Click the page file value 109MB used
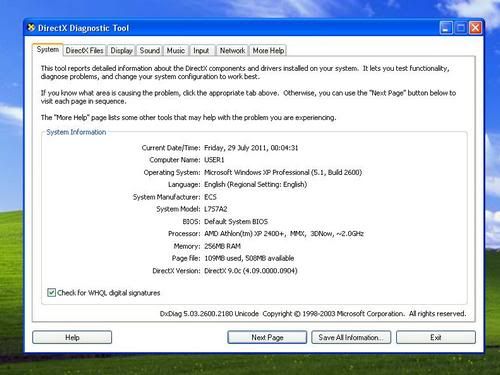 pyautogui.click(x=224, y=258)
